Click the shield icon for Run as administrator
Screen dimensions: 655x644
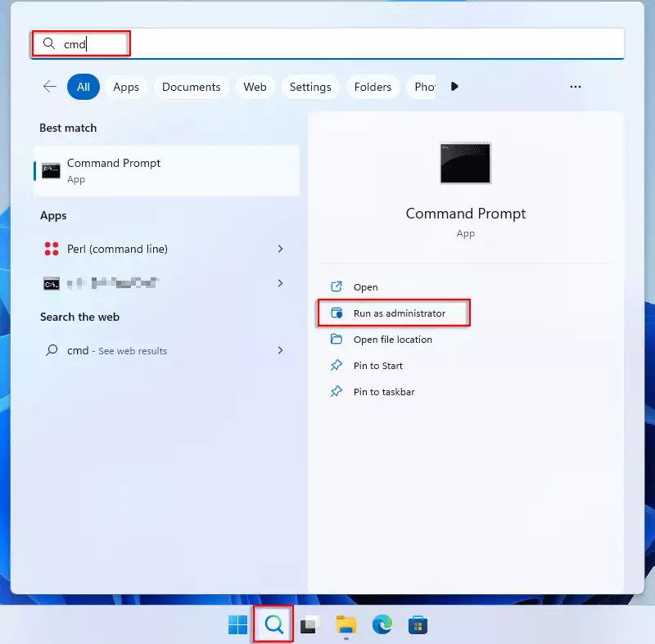(337, 313)
